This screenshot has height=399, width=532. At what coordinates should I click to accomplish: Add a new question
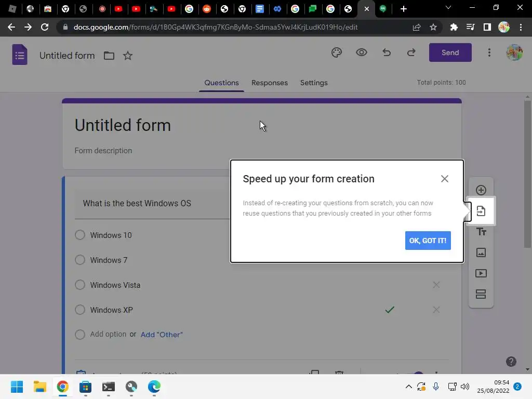tap(481, 190)
